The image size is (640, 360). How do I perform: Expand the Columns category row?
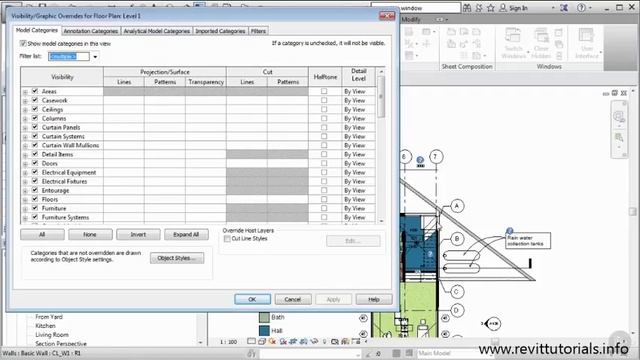click(x=25, y=119)
